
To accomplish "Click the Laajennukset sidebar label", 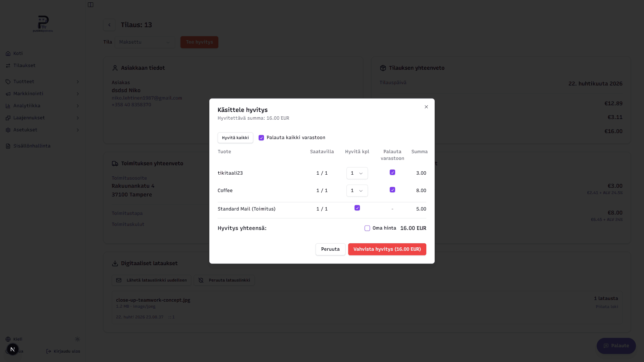I will point(29,118).
